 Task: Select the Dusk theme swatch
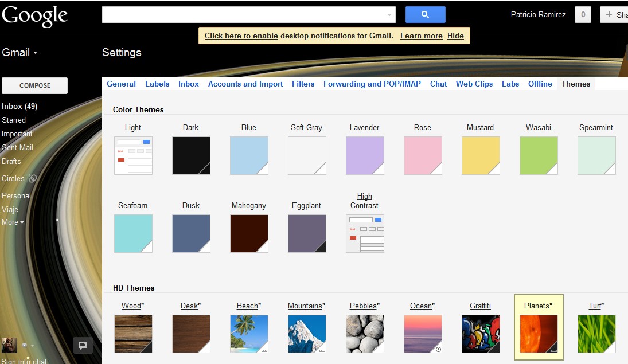pyautogui.click(x=191, y=233)
